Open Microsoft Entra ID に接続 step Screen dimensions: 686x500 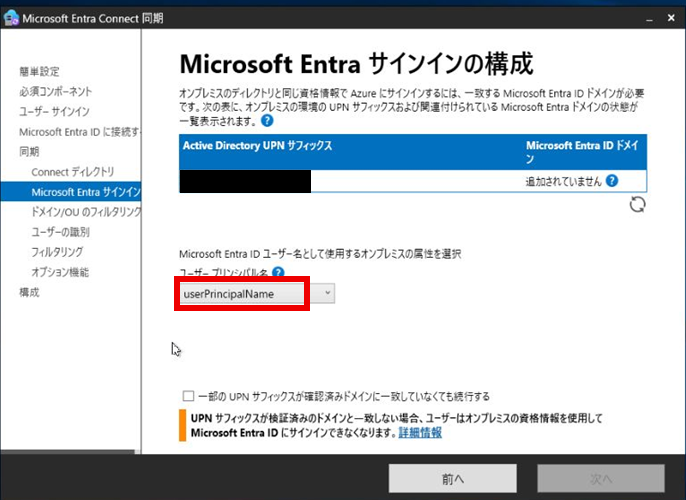pyautogui.click(x=80, y=131)
